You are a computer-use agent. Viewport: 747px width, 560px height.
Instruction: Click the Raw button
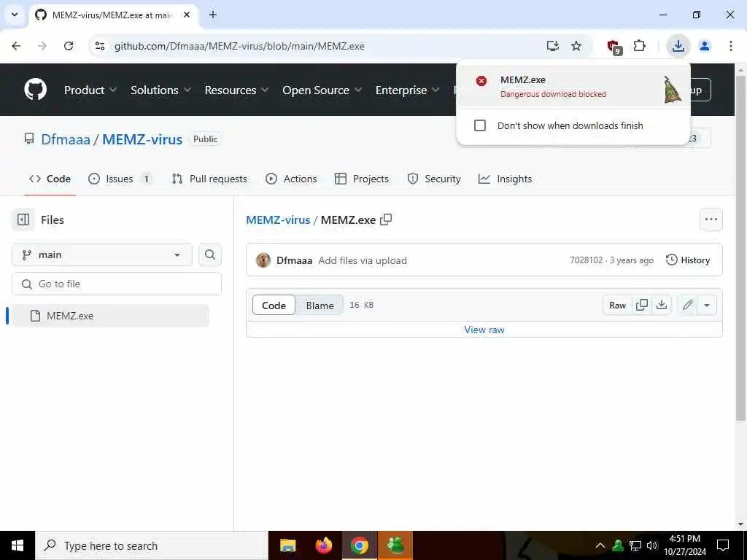point(617,306)
